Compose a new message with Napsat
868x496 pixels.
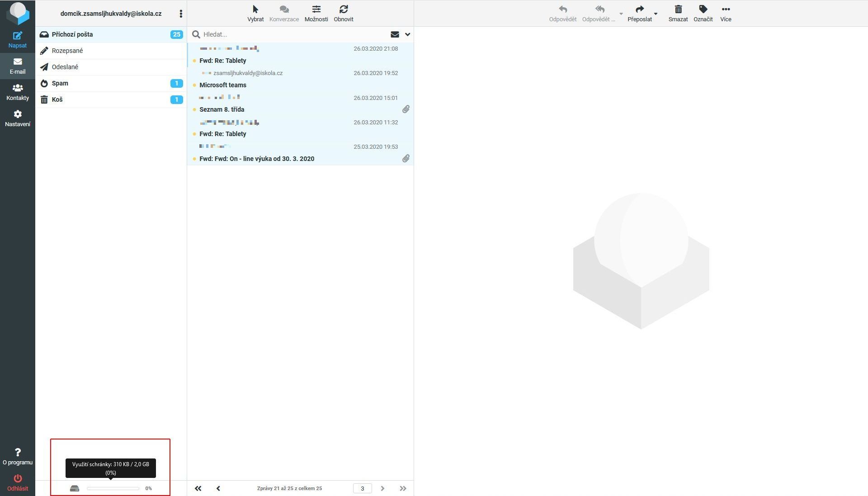(x=18, y=40)
